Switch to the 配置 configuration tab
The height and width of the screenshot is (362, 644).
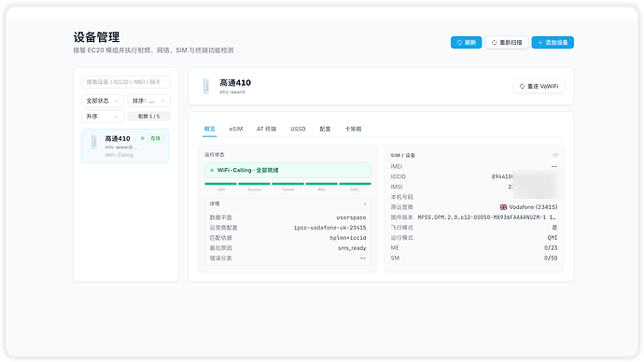326,129
